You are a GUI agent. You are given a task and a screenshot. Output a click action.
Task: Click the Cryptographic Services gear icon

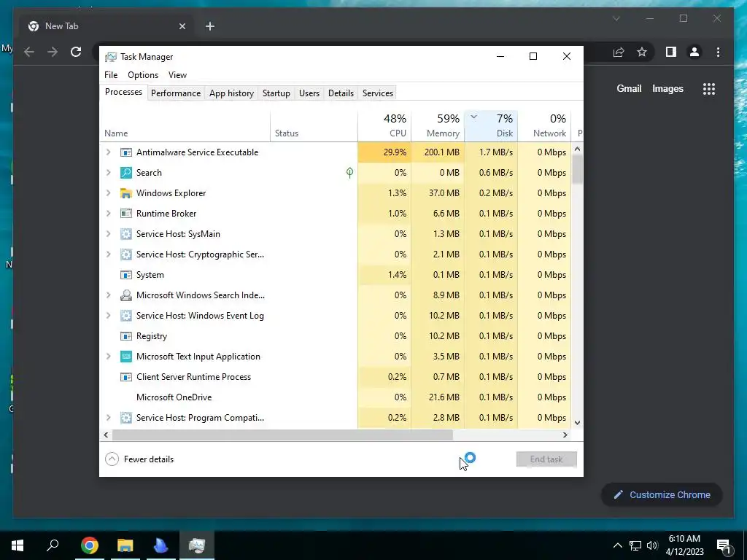coord(125,254)
